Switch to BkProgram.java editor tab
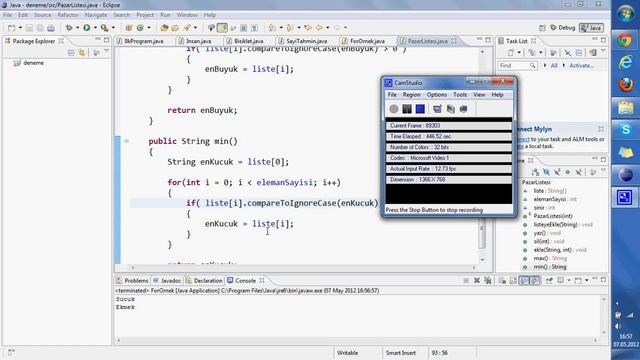 click(x=143, y=41)
